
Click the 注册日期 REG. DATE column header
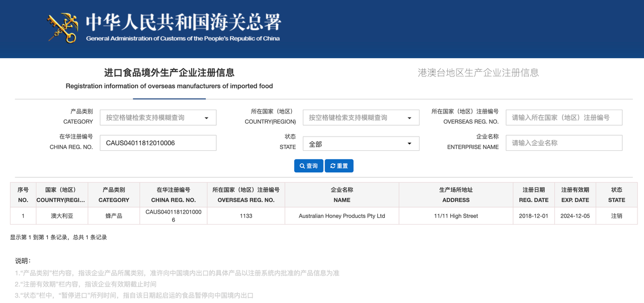pos(534,195)
